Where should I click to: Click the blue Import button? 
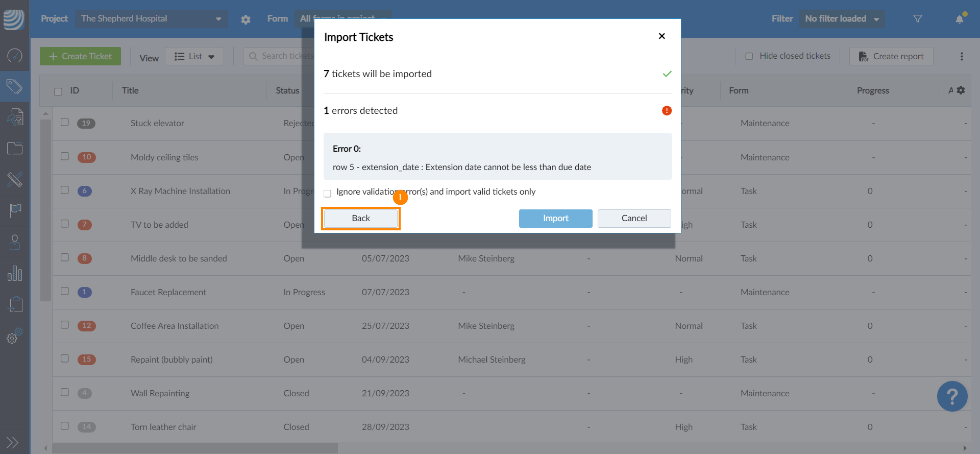556,218
